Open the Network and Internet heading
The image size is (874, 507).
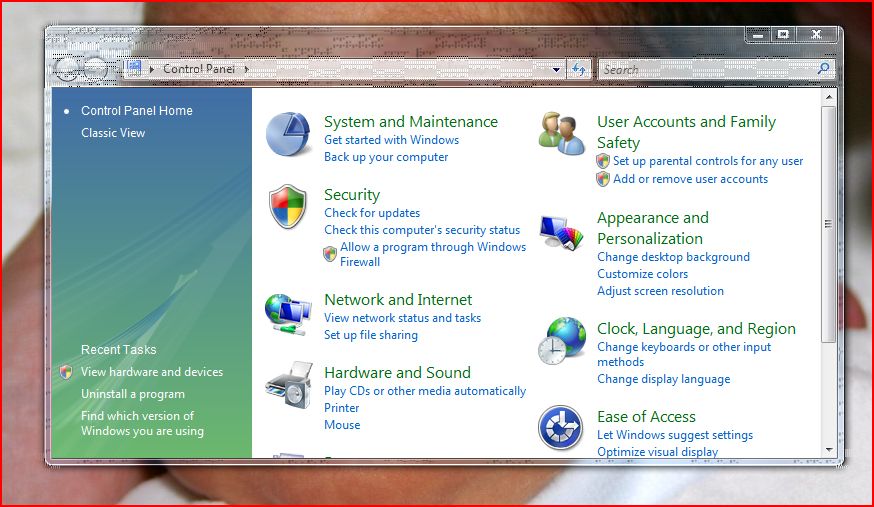[398, 300]
